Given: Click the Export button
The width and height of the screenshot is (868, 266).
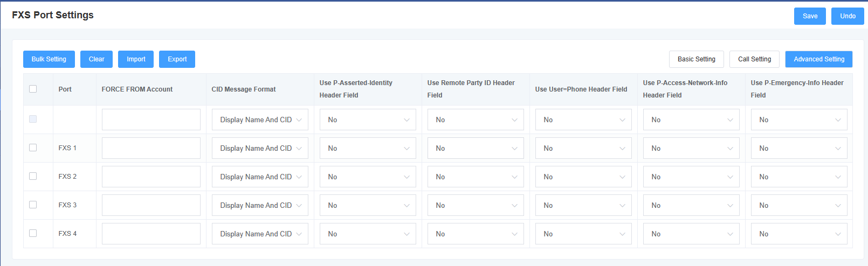Looking at the screenshot, I should pyautogui.click(x=177, y=59).
